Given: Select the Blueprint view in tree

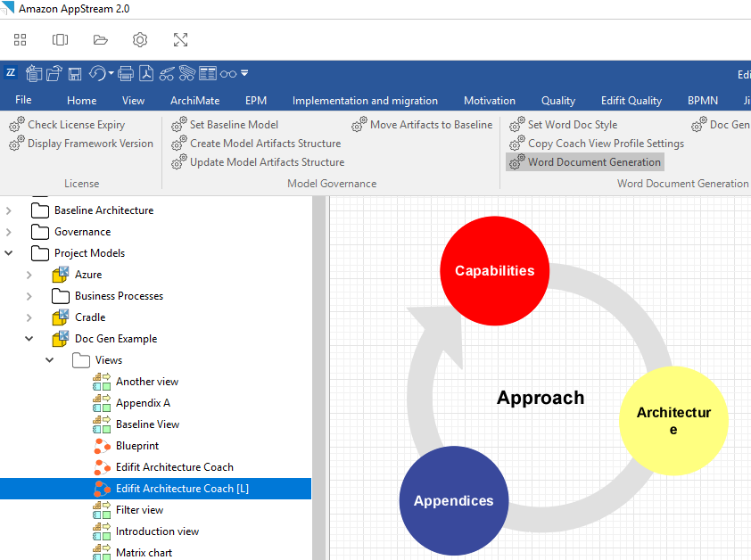Looking at the screenshot, I should tap(137, 446).
